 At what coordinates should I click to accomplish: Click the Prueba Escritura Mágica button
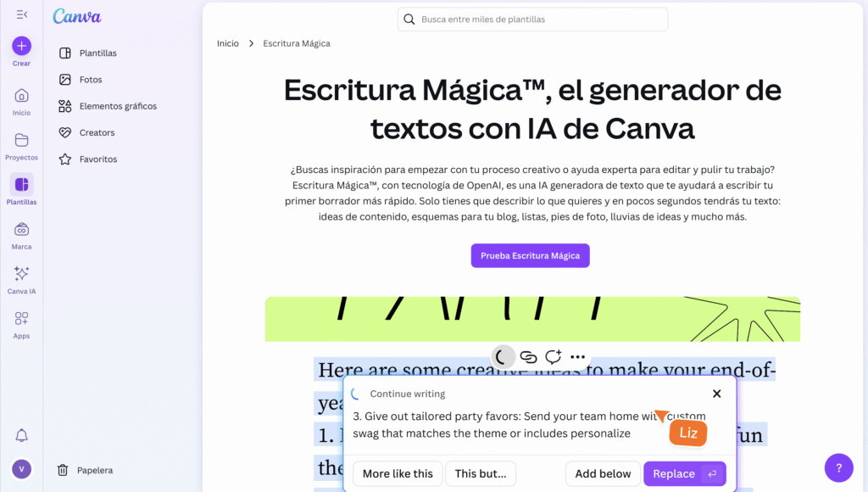[530, 255]
